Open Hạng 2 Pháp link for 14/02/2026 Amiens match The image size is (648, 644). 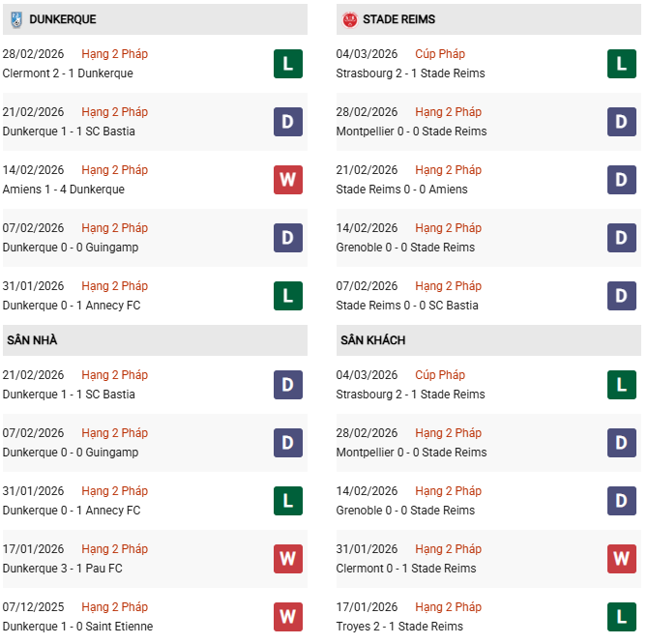coord(115,170)
